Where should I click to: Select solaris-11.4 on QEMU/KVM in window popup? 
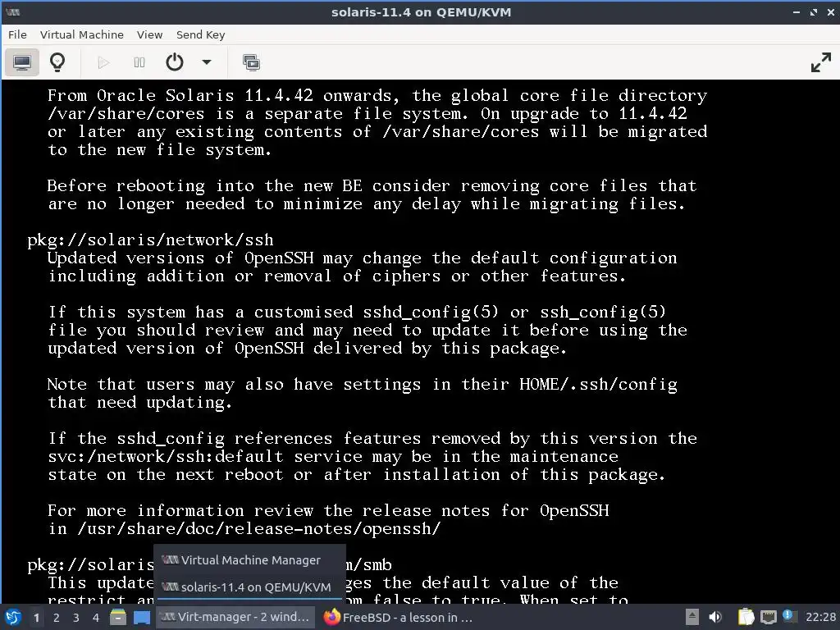coord(249,587)
